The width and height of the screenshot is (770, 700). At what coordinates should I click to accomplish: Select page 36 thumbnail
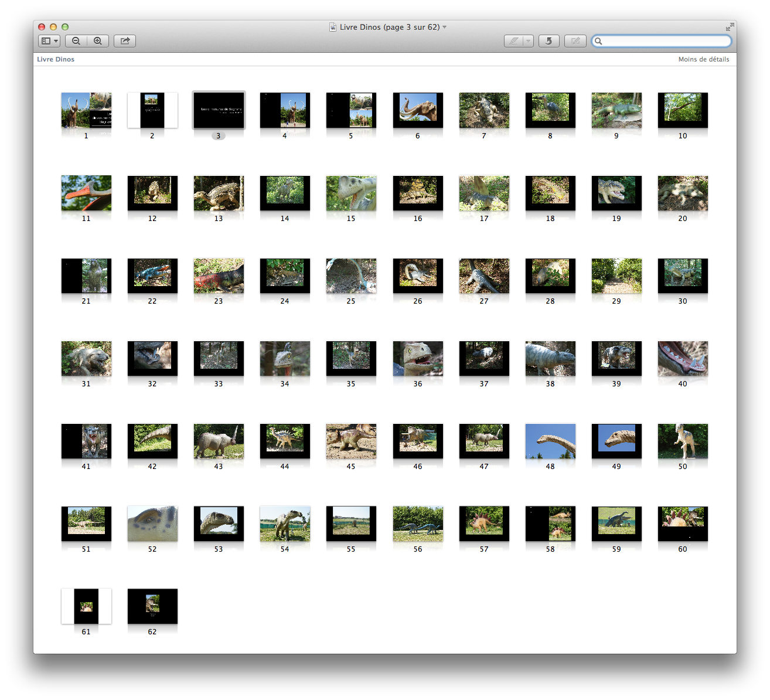click(x=418, y=358)
